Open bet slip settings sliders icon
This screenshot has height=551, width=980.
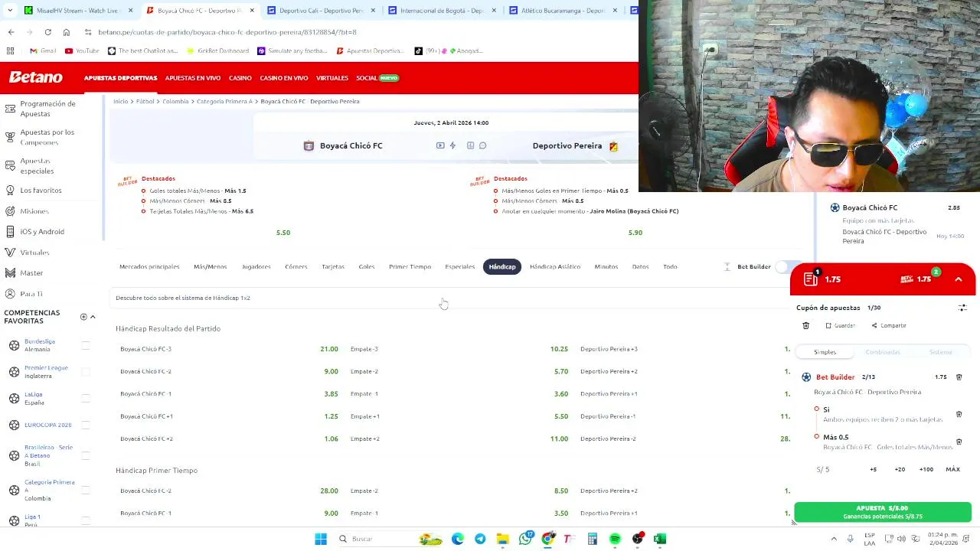962,308
